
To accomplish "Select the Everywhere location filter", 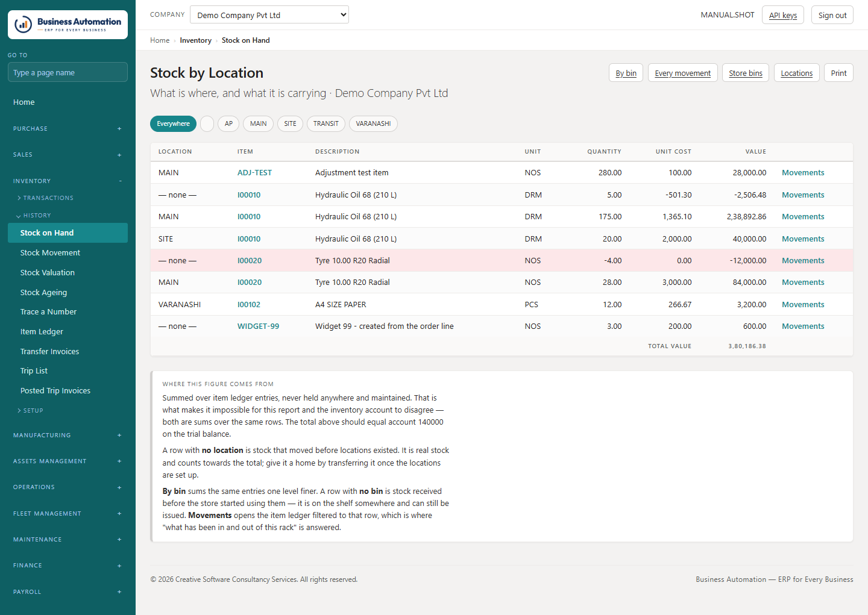I will pyautogui.click(x=173, y=123).
